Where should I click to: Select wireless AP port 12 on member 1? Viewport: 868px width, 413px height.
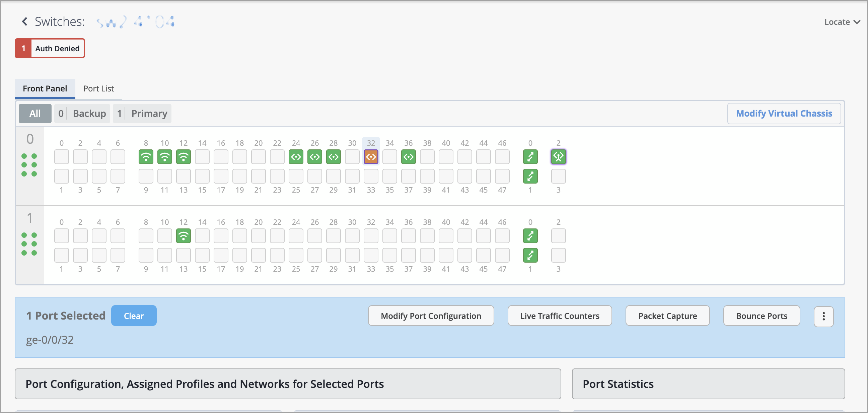pos(183,236)
